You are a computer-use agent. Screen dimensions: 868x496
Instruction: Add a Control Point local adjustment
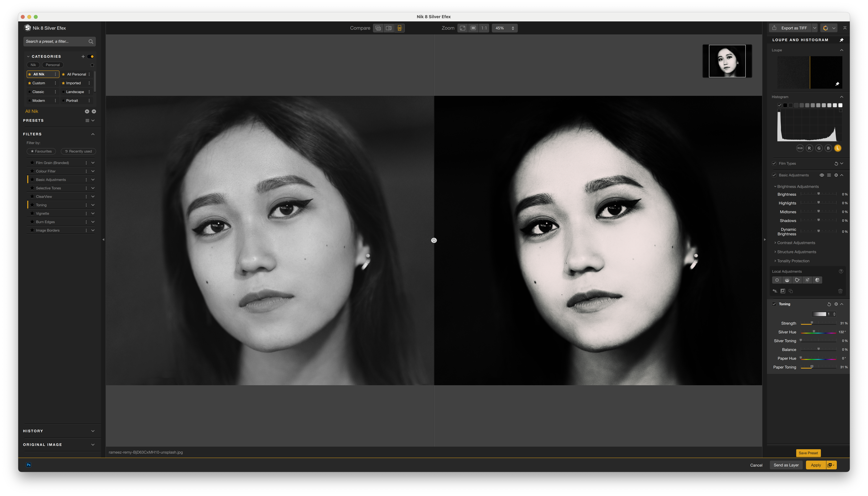pyautogui.click(x=777, y=280)
